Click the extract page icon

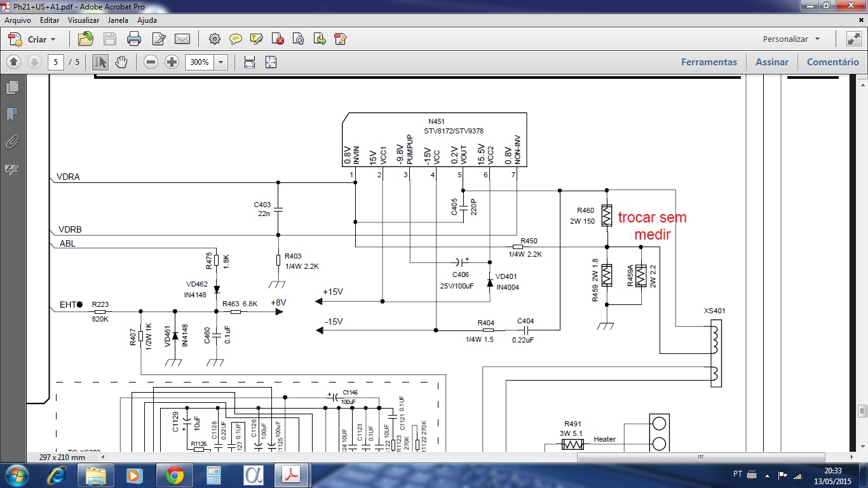320,39
